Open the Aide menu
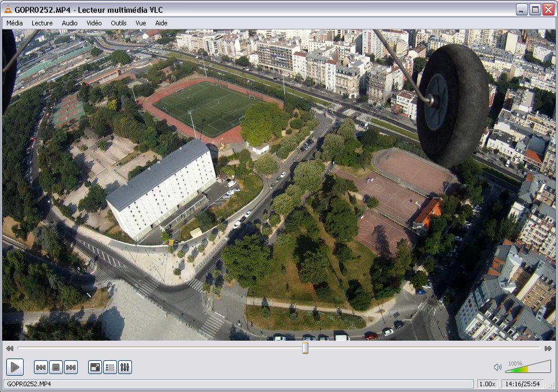Image resolution: width=558 pixels, height=392 pixels. click(x=161, y=23)
